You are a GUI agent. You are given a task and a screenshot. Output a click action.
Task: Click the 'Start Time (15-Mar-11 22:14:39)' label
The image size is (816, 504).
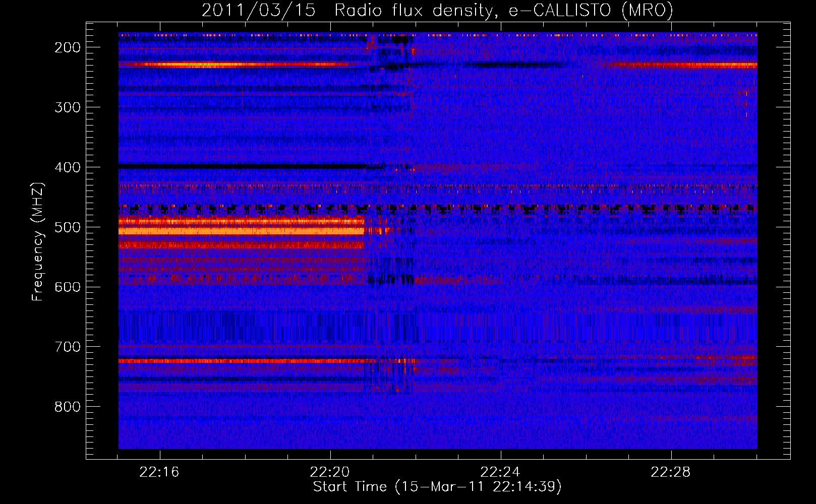437,486
